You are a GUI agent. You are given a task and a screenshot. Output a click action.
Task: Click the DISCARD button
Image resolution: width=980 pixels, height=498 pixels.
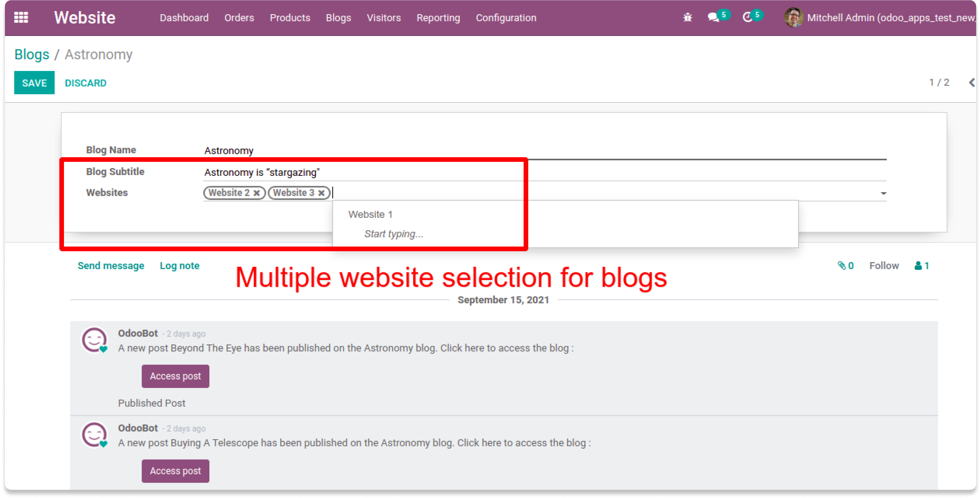(x=86, y=83)
